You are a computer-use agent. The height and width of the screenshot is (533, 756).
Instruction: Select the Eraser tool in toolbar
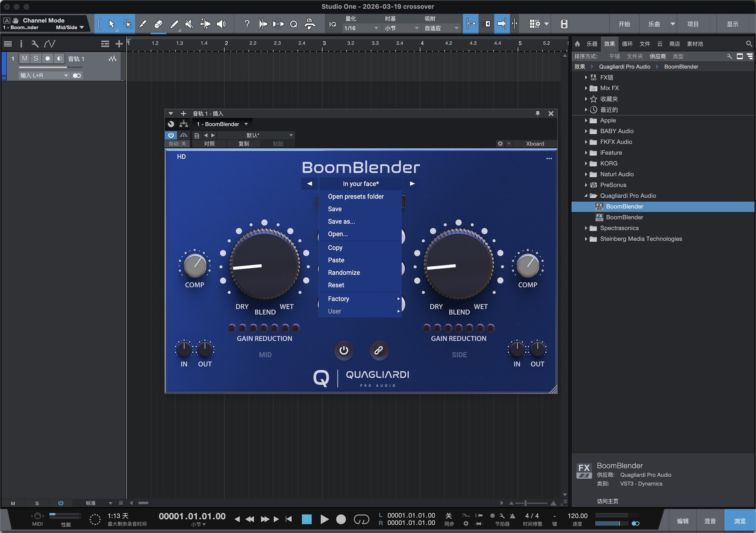point(158,24)
